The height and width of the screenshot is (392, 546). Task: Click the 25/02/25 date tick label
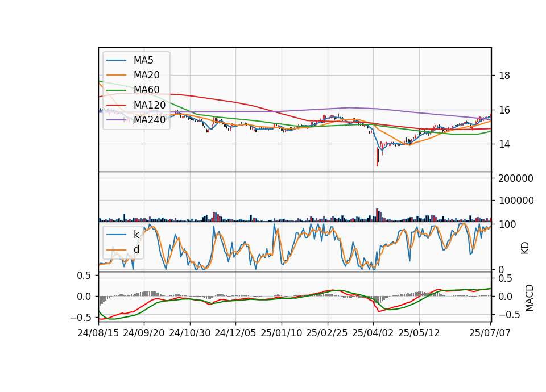[x=327, y=333]
